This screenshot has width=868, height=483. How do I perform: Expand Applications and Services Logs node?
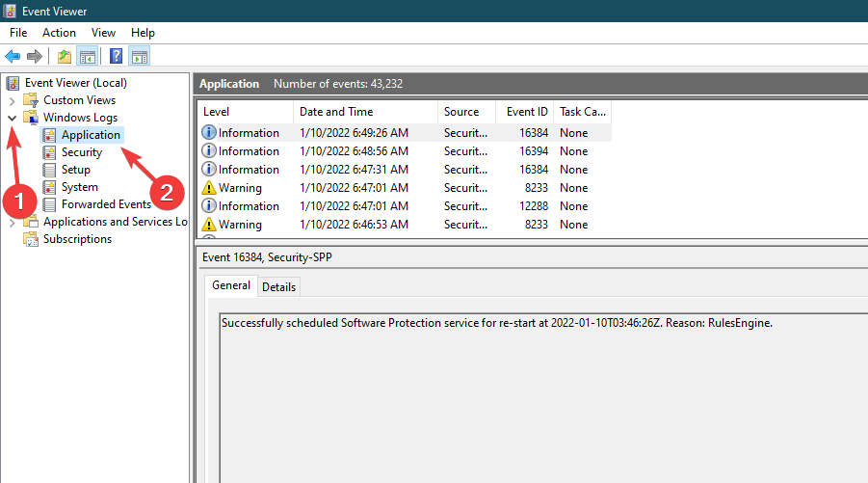pyautogui.click(x=13, y=222)
